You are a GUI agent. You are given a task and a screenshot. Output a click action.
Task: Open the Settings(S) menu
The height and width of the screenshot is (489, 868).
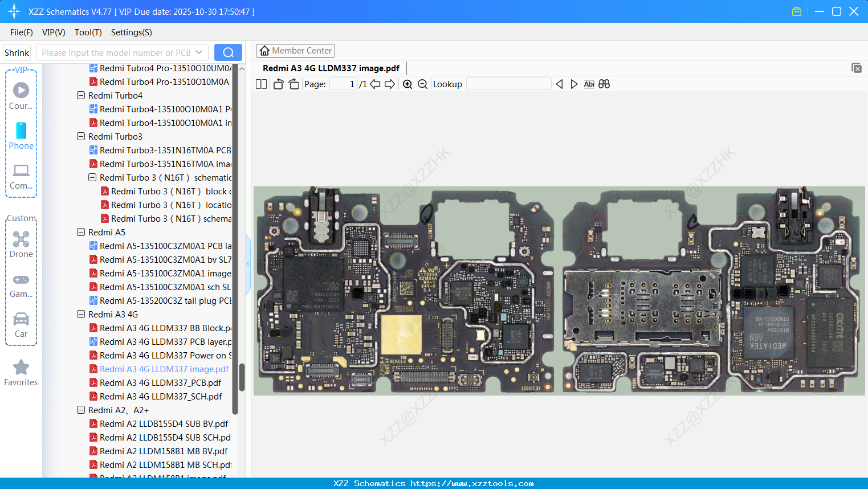[131, 32]
